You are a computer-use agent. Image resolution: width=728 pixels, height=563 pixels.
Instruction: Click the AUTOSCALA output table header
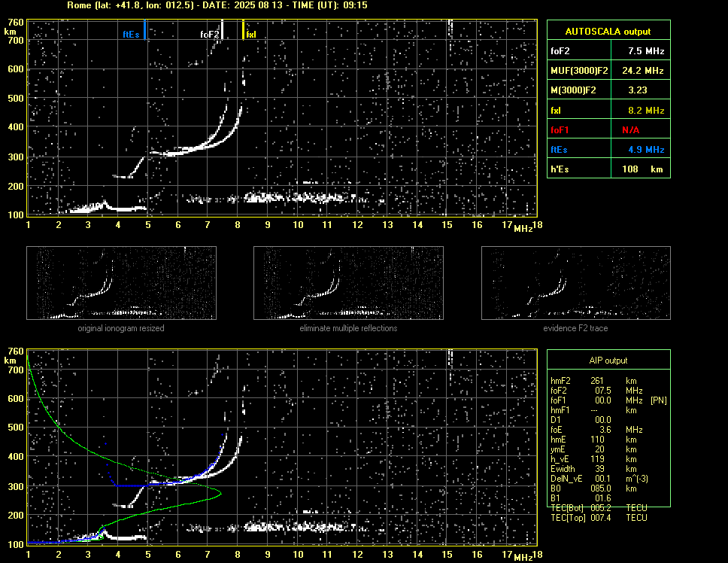[x=608, y=32]
